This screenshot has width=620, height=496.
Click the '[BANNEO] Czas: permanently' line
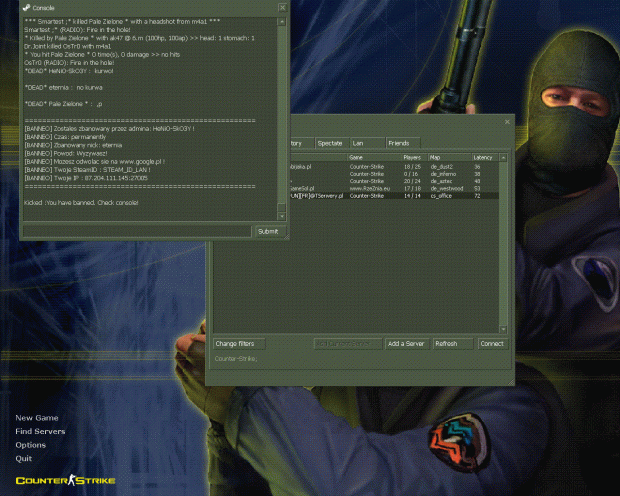65,137
